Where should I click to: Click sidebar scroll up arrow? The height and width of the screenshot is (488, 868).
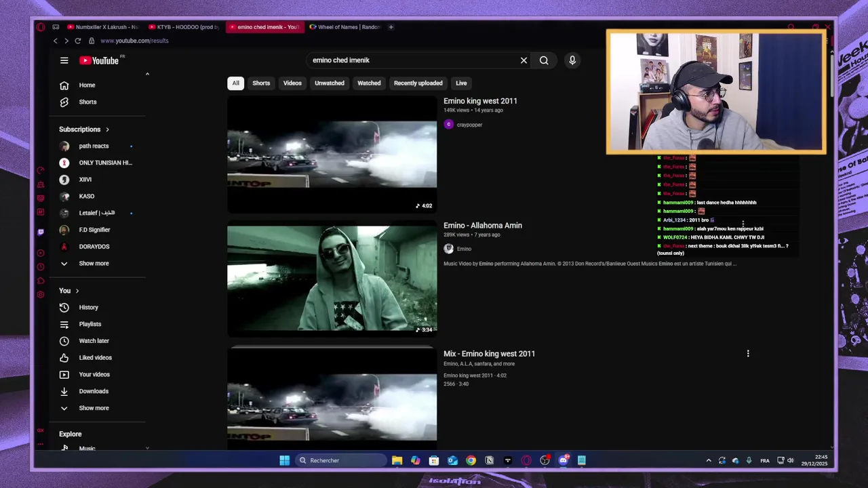coord(147,74)
